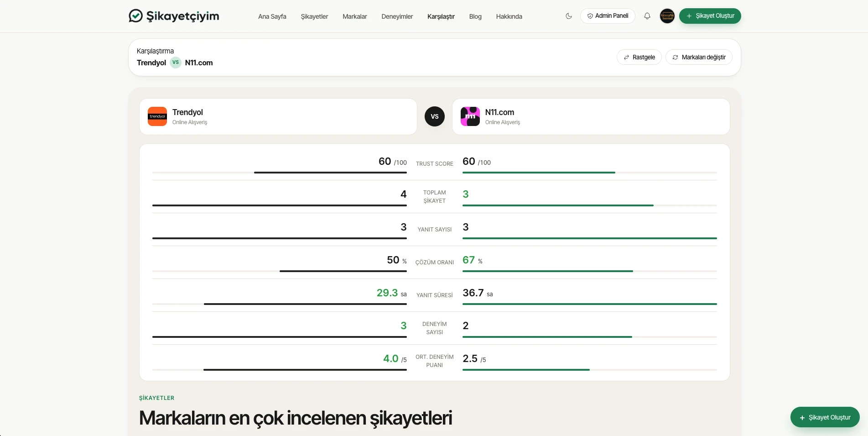Click the Şikayetçiyim logo
868x436 pixels.
coord(174,16)
